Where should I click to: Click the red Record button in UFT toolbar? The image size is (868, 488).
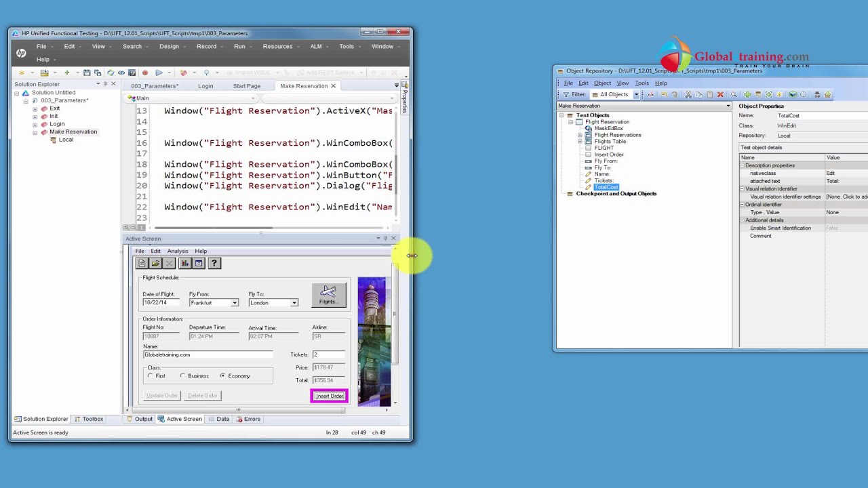(x=145, y=73)
